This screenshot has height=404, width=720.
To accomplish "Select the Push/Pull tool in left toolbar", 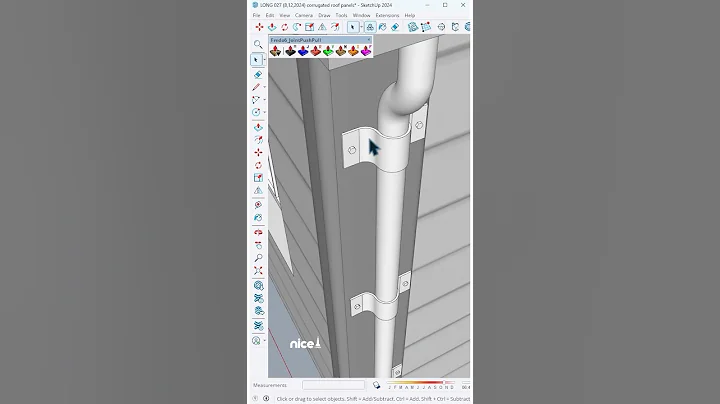I will [x=258, y=127].
